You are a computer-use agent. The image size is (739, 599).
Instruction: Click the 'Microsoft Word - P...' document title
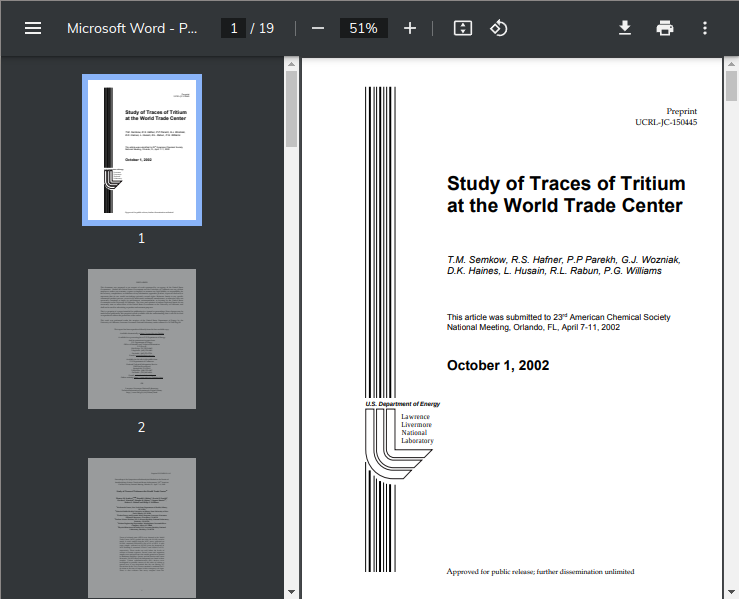132,28
